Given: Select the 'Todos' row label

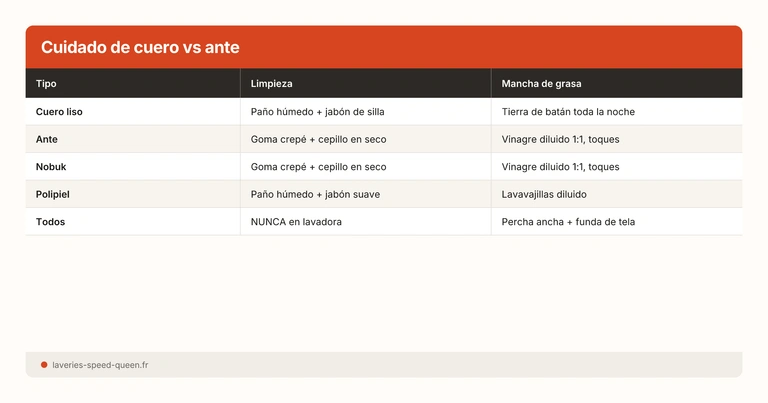Looking at the screenshot, I should point(50,222).
